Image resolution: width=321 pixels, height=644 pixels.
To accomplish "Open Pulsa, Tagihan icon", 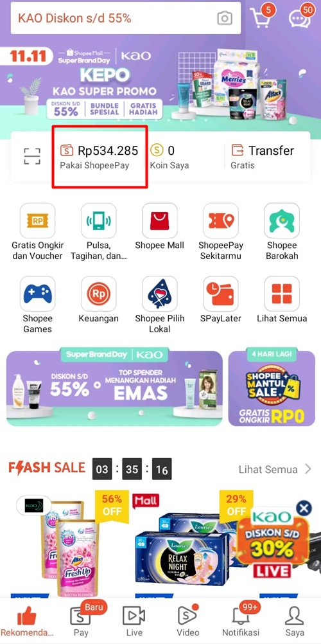I will pos(98,220).
